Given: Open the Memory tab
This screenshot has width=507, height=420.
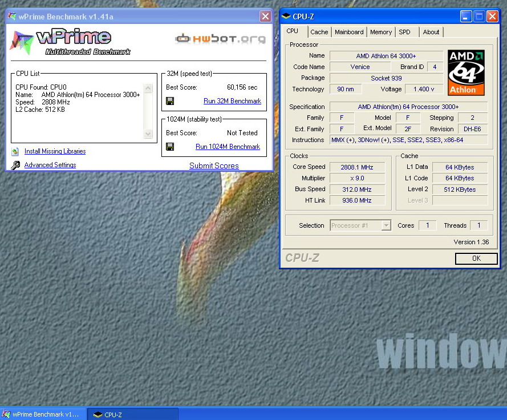Looking at the screenshot, I should [381, 32].
